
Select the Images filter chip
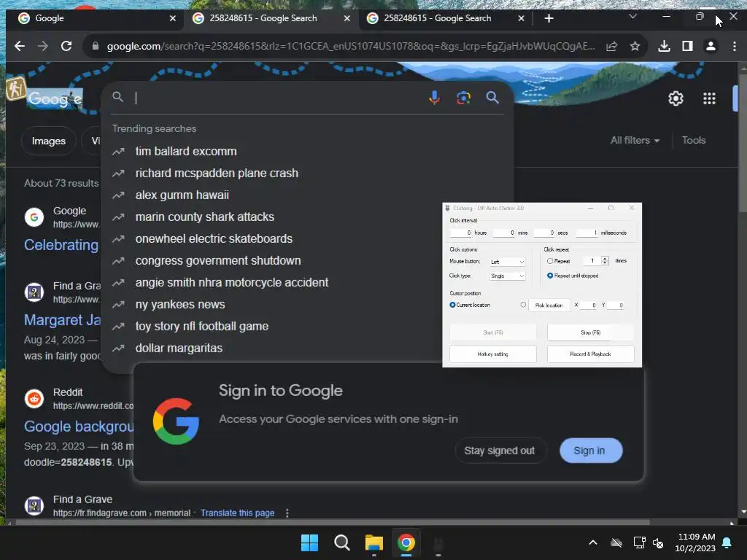pos(49,141)
